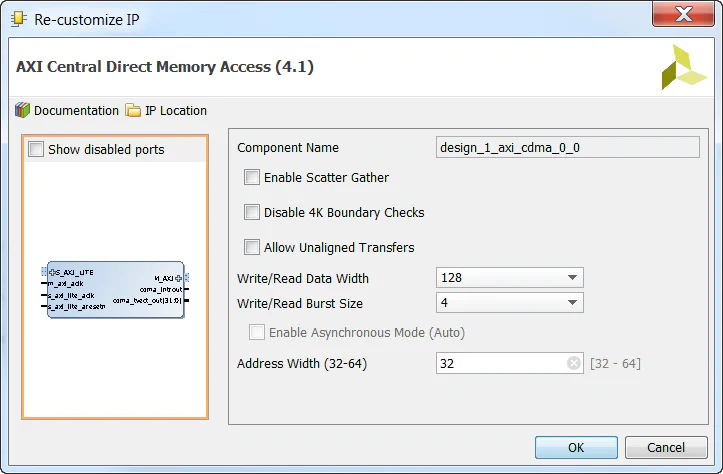
Task: Click the [32 - 64] range hint
Action: pyautogui.click(x=615, y=364)
